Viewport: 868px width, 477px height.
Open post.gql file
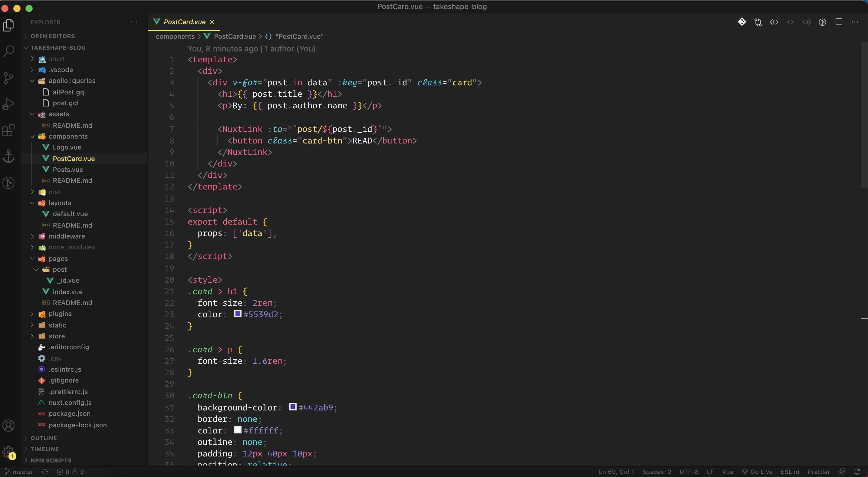tap(65, 103)
